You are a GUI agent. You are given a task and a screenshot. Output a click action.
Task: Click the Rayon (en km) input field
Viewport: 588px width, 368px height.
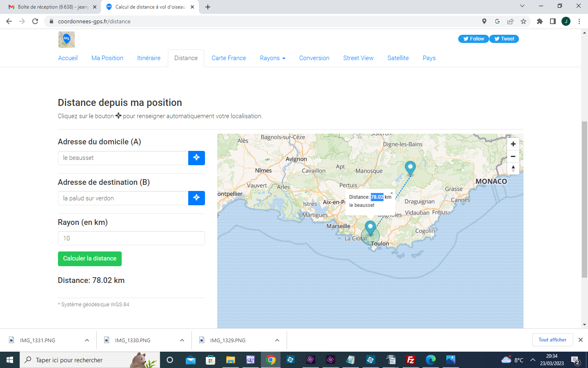coord(131,238)
